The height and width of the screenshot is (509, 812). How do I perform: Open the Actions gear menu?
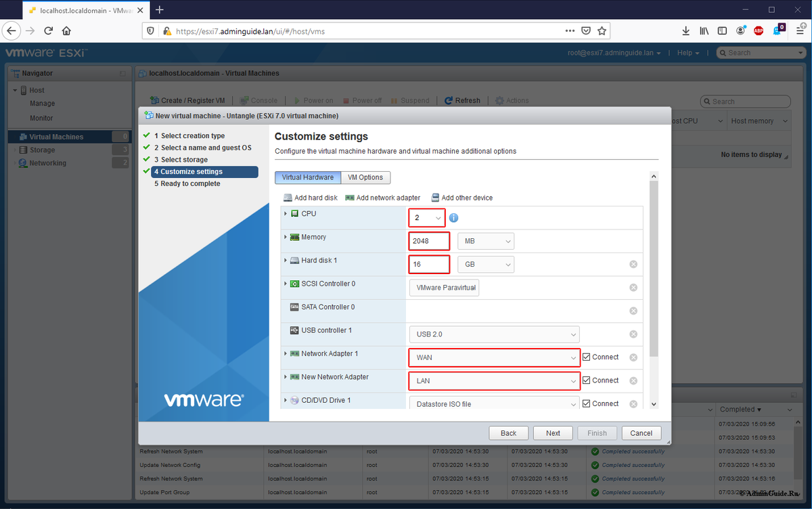point(512,100)
